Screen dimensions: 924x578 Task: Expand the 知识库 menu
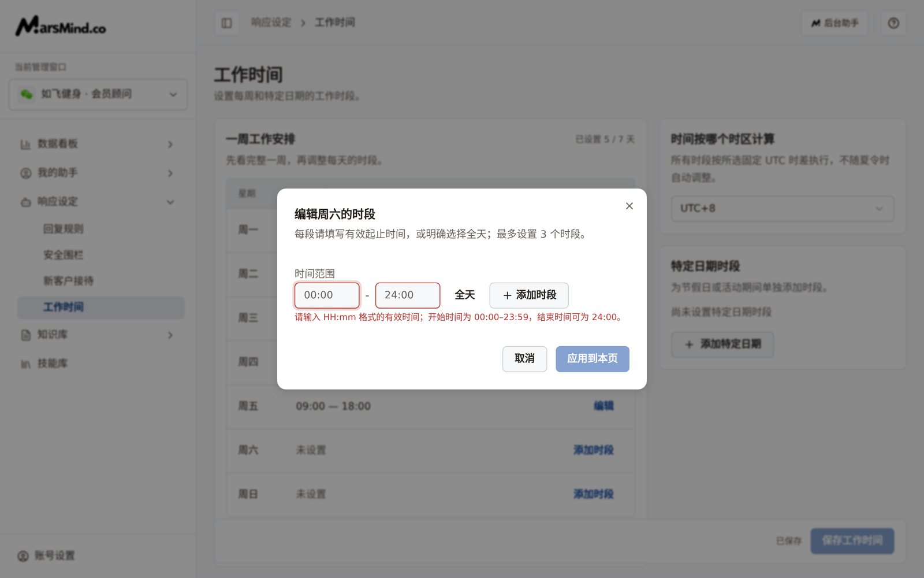[97, 335]
